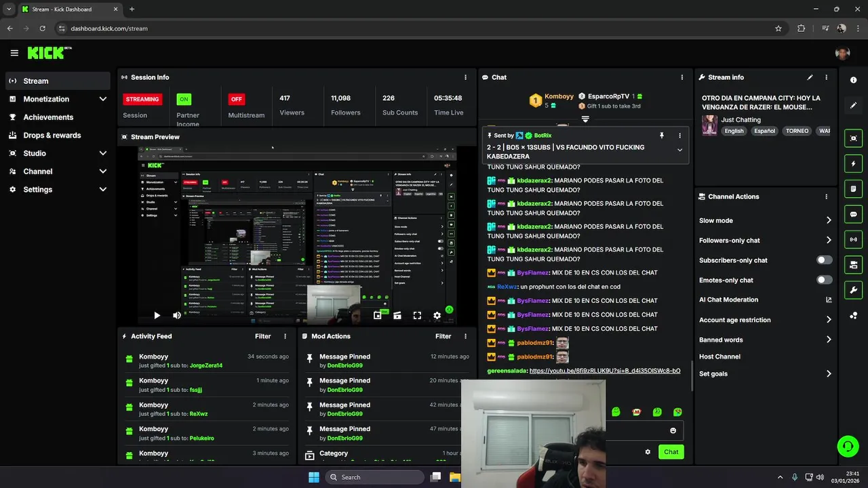Click JorgeZera14 in Activity Feed
868x488 pixels.
[x=206, y=365]
